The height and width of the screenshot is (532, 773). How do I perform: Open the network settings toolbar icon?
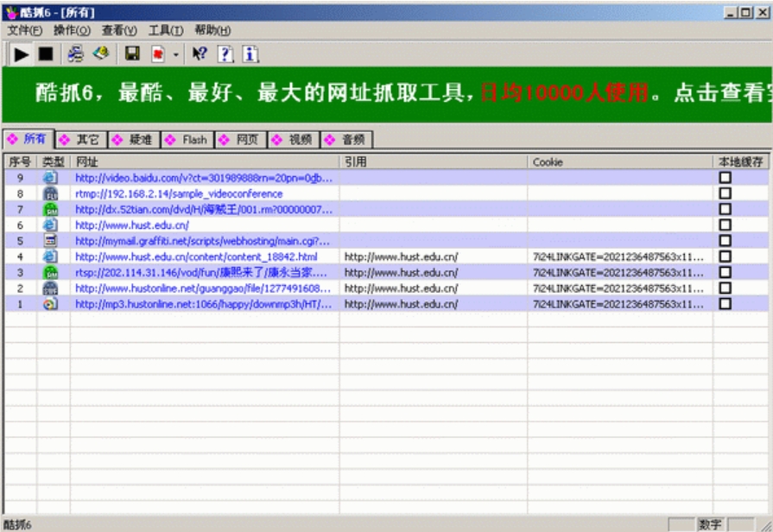(x=75, y=54)
